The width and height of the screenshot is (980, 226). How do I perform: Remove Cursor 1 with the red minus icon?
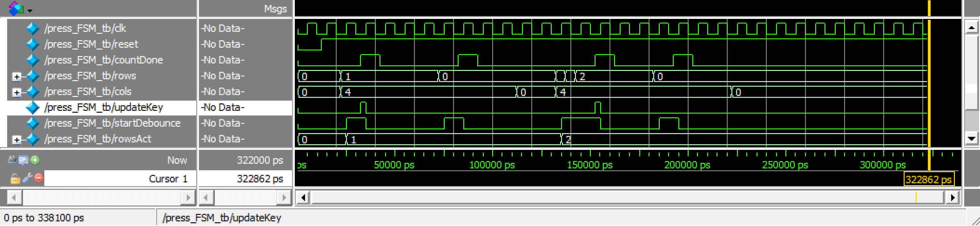point(39,178)
